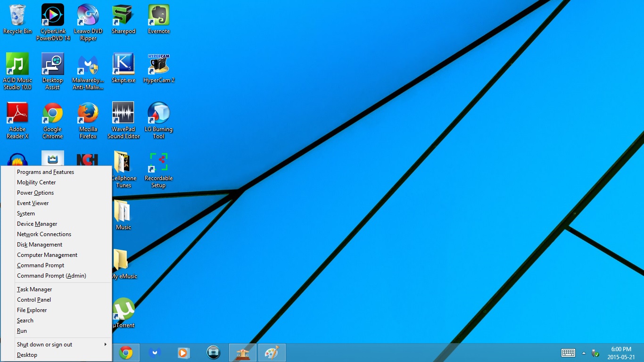Select Malwarebytes Anti-Malware desktop icon
Viewport: 644px width, 362px height.
[x=88, y=72]
